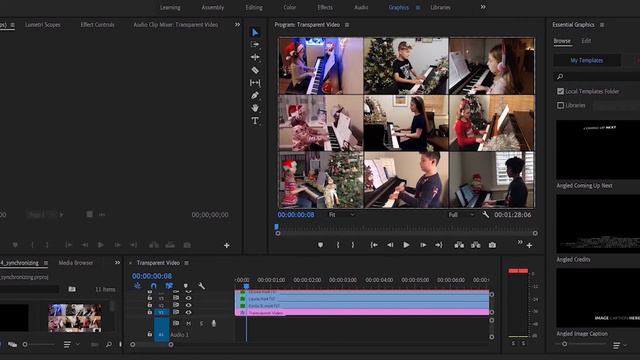Expand Source panel group overflow chevrons
This screenshot has width=640, height=360.
(x=237, y=24)
